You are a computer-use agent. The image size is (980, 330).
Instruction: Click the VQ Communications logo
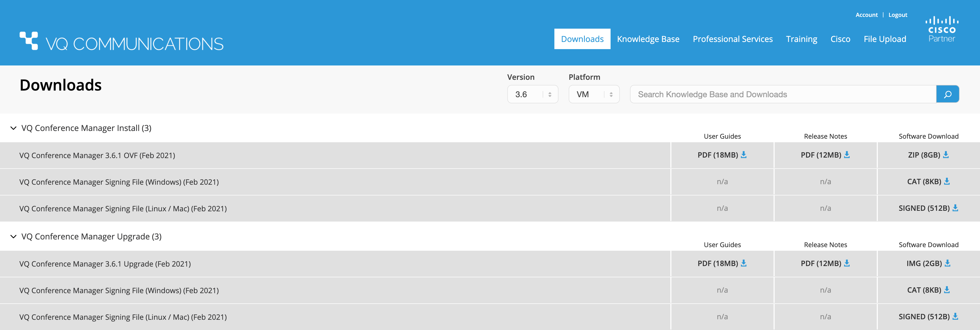coord(122,41)
